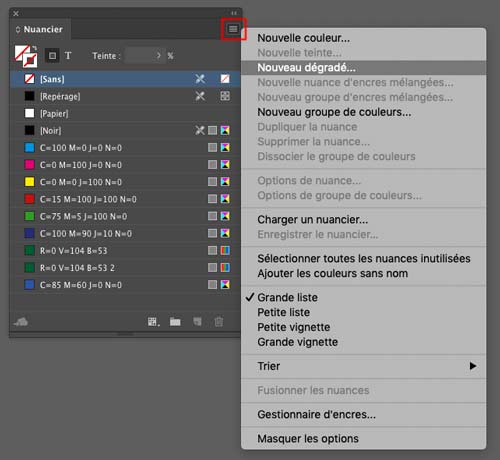Open the show swatch kinds menu icon
This screenshot has height=460, width=500.
click(x=153, y=322)
